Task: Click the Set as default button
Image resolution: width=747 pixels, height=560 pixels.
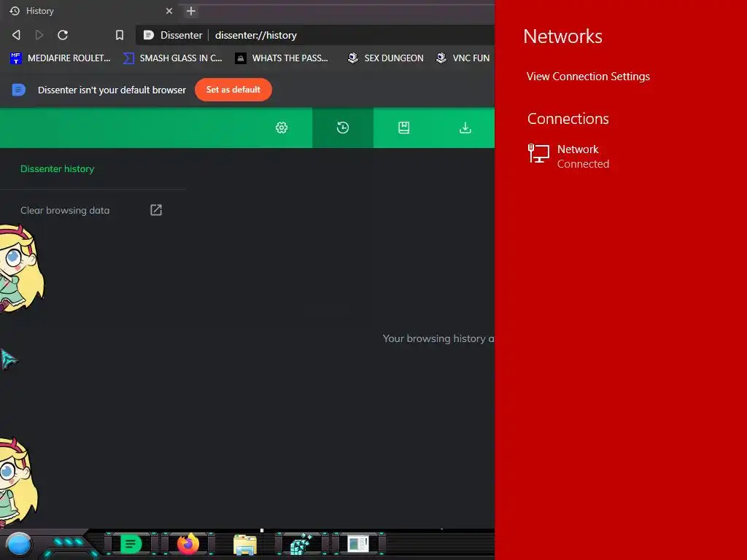Action: pos(233,90)
